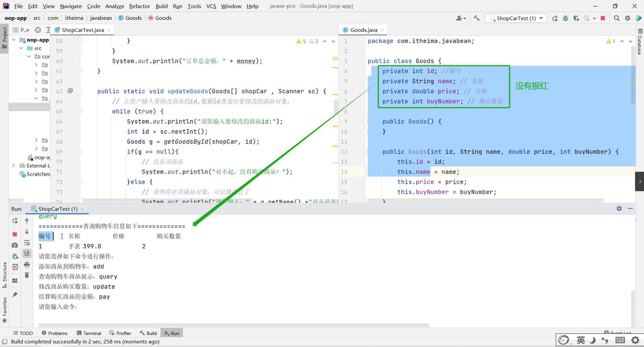This screenshot has height=347, width=644.
Task: Collapse the method at line 63 fold marker
Action: 80,91
